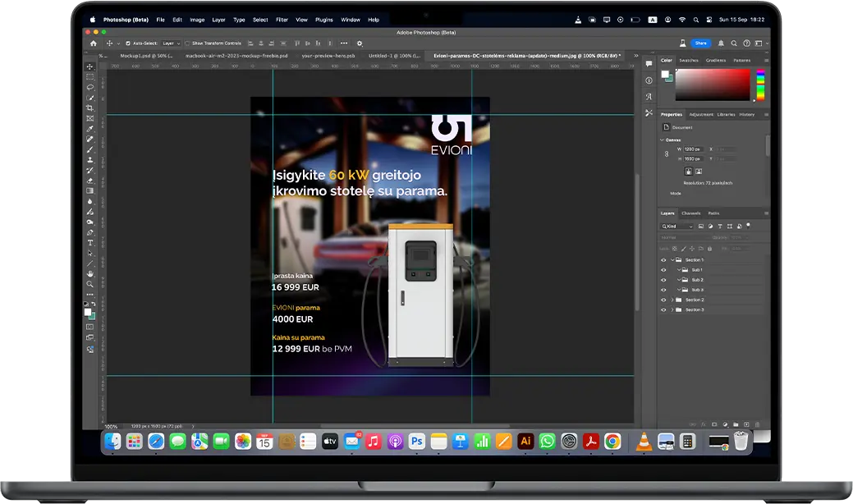Open the options bar settings gear

click(360, 44)
